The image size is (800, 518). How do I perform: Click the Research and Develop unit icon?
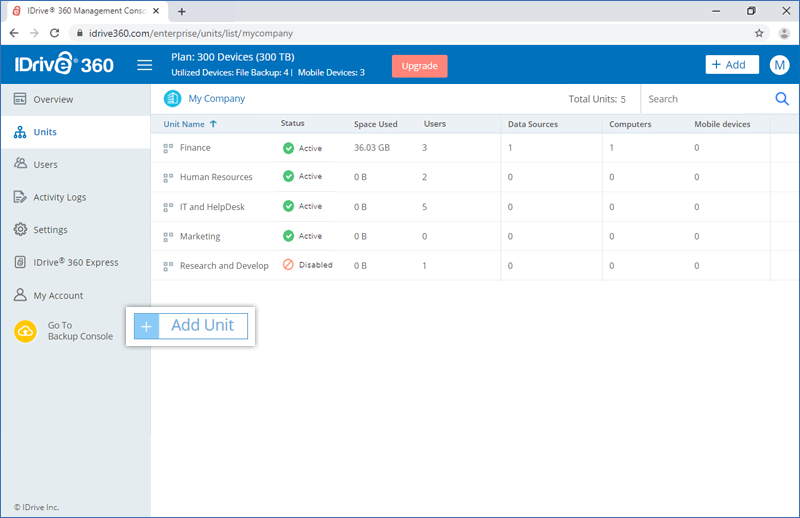click(168, 266)
